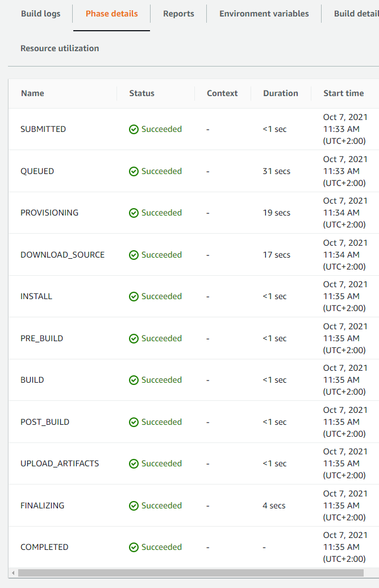Click the scrollbar's left arrow
Image resolution: width=379 pixels, height=588 pixels.
[14, 573]
